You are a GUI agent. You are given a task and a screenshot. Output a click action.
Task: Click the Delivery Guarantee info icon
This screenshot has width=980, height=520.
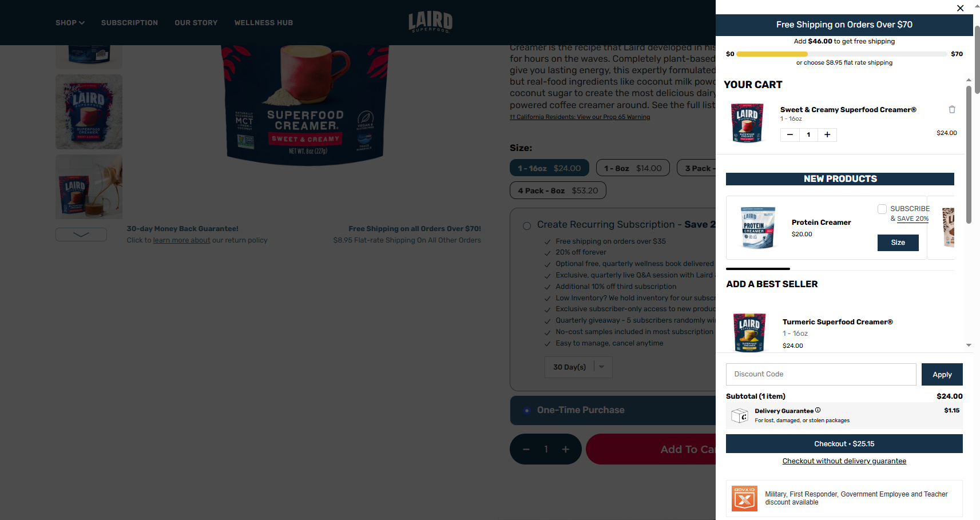coord(818,410)
